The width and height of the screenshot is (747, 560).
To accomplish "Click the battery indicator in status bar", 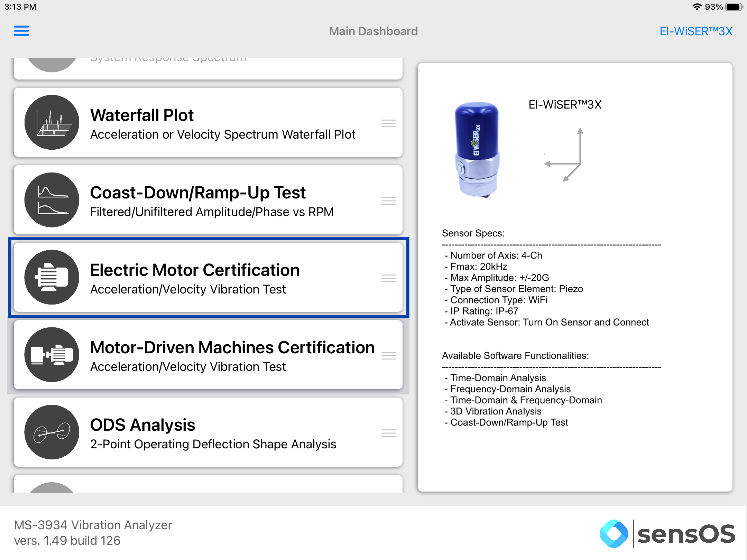I will (734, 7).
